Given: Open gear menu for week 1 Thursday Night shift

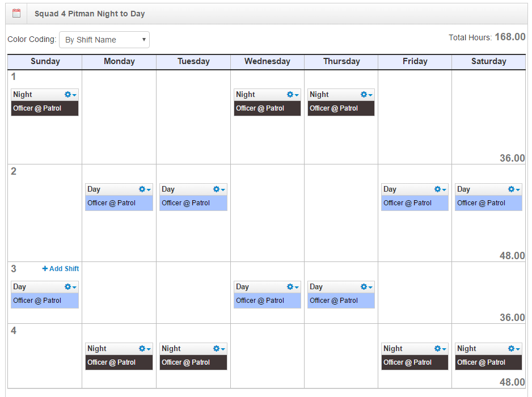Looking at the screenshot, I should click(x=366, y=95).
